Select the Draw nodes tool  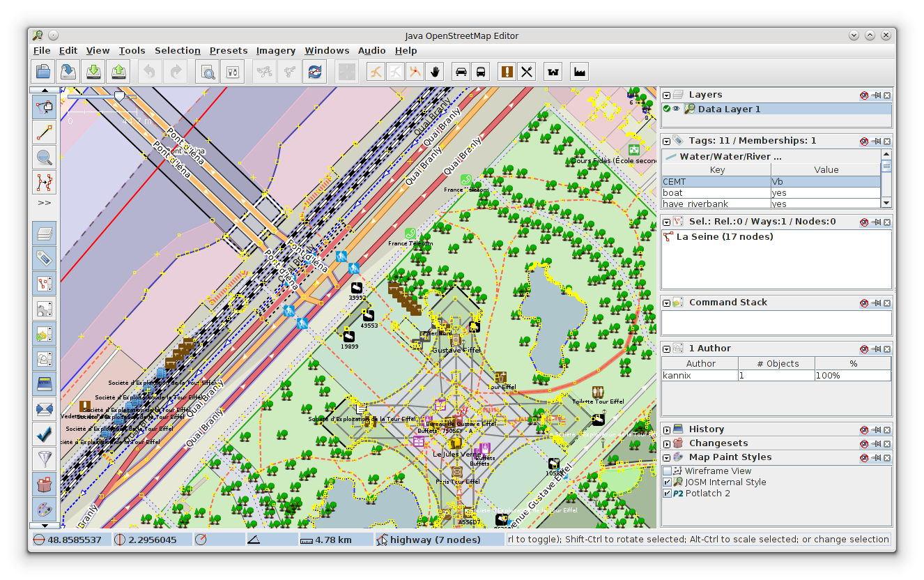[x=45, y=132]
